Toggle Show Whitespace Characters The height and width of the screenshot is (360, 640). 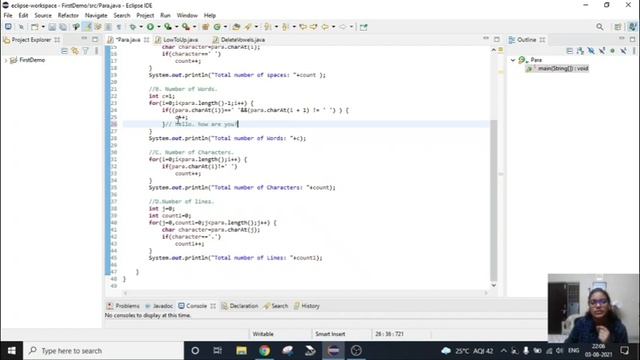pos(119,27)
